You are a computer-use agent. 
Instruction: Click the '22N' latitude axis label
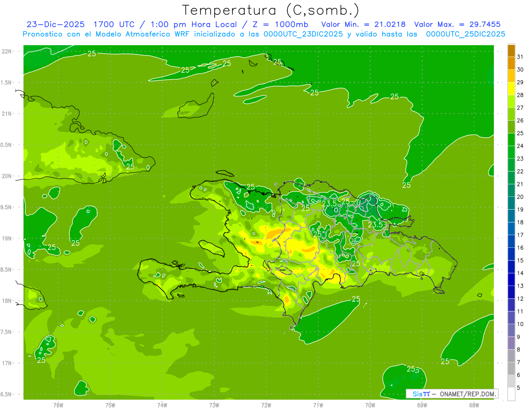(x=7, y=51)
